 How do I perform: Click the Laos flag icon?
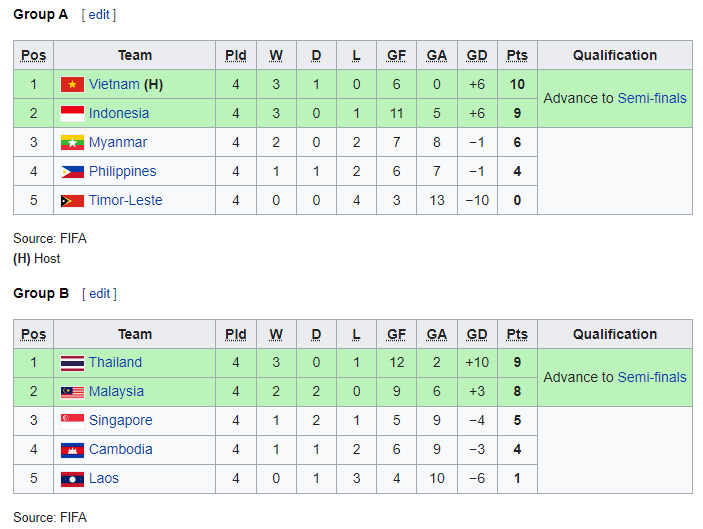pyautogui.click(x=72, y=479)
